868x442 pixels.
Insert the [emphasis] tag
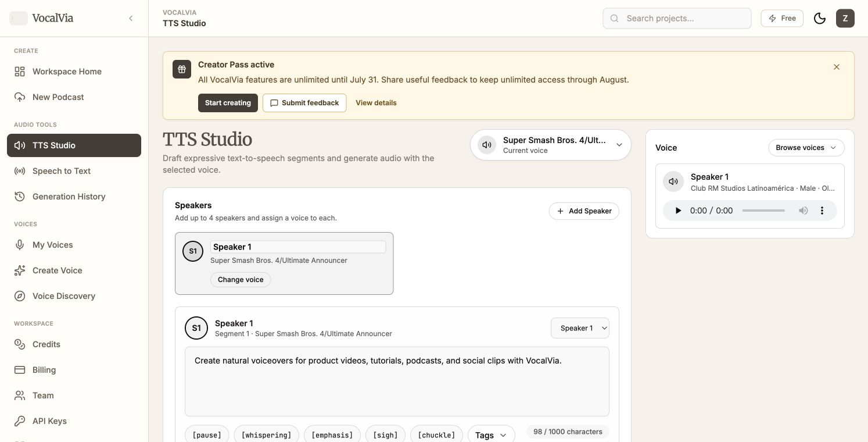[332, 435]
